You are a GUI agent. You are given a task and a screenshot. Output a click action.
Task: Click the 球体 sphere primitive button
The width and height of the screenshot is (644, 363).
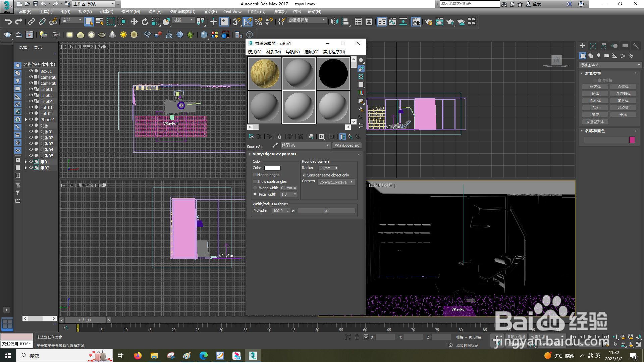595,94
